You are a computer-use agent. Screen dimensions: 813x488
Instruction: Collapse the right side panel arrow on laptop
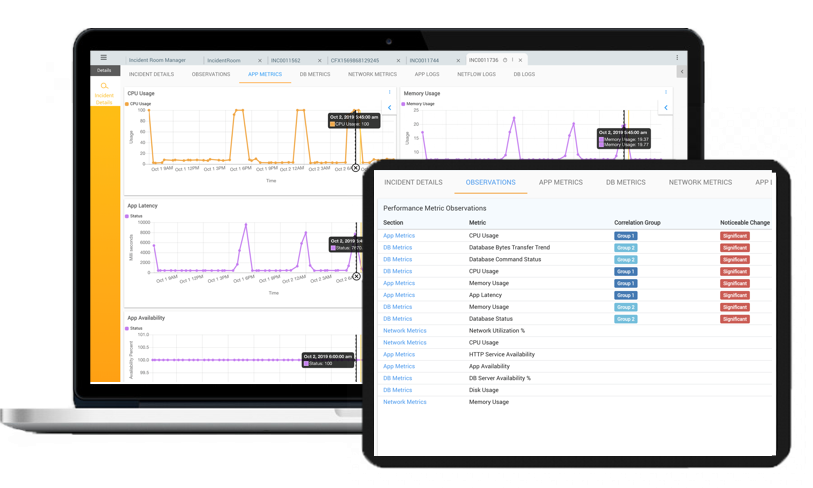[x=682, y=72]
